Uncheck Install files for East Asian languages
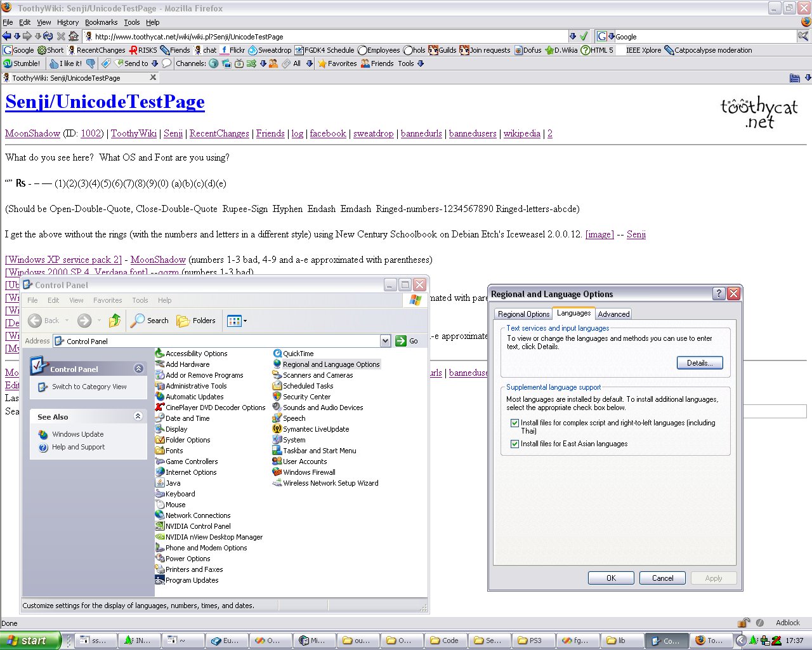The width and height of the screenshot is (812, 650). [x=515, y=444]
